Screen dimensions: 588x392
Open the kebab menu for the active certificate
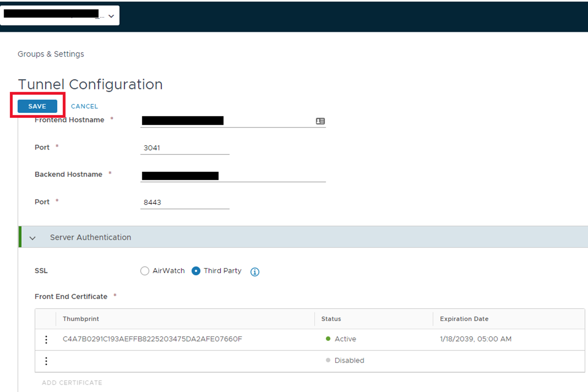[46, 339]
